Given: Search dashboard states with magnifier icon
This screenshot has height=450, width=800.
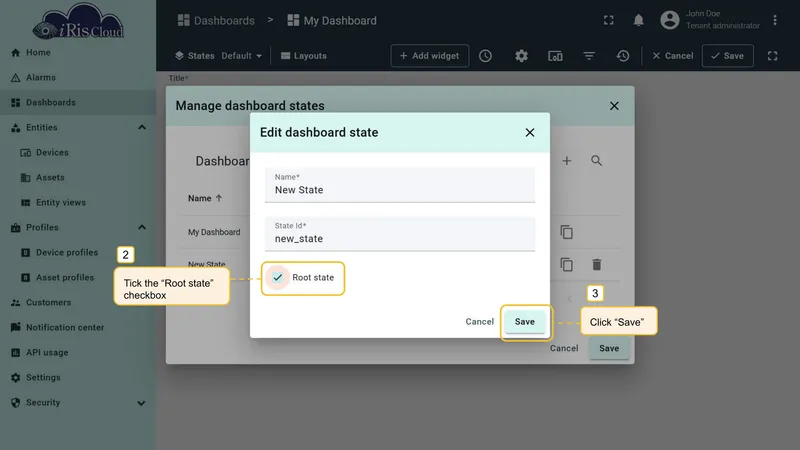Looking at the screenshot, I should pyautogui.click(x=596, y=161).
